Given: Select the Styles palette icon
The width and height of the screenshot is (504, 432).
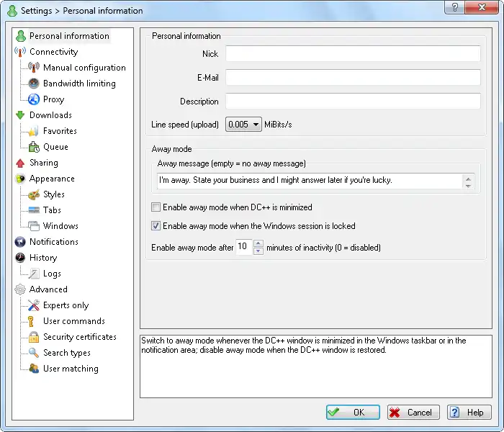Looking at the screenshot, I should [33, 194].
